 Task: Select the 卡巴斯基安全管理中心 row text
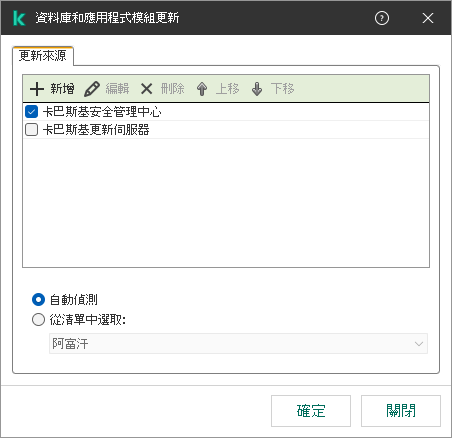pyautogui.click(x=102, y=112)
